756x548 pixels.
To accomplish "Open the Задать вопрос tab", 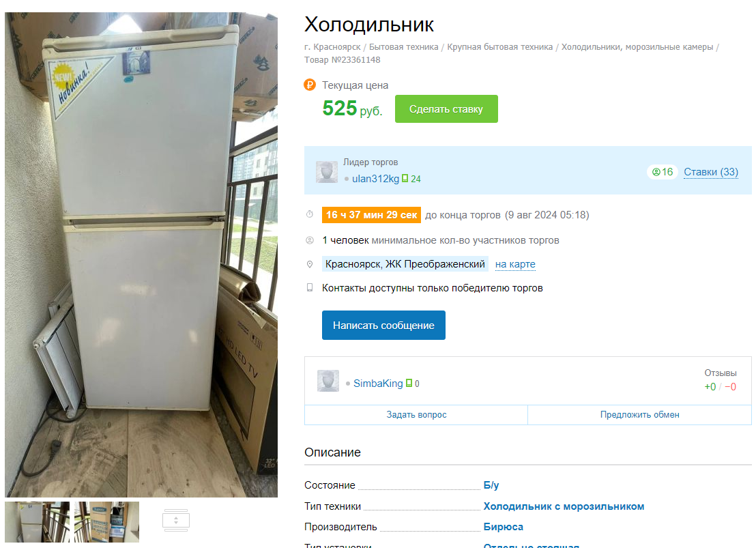I will tap(417, 414).
